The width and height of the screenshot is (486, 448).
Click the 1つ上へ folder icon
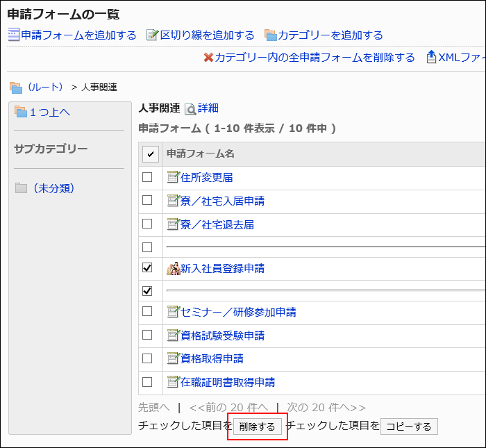point(21,112)
